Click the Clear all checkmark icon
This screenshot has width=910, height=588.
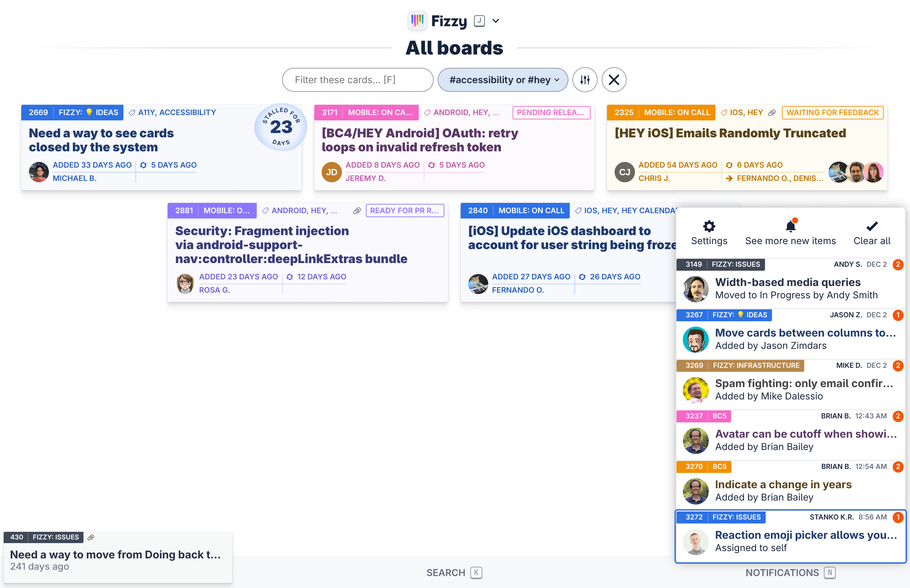point(872,226)
